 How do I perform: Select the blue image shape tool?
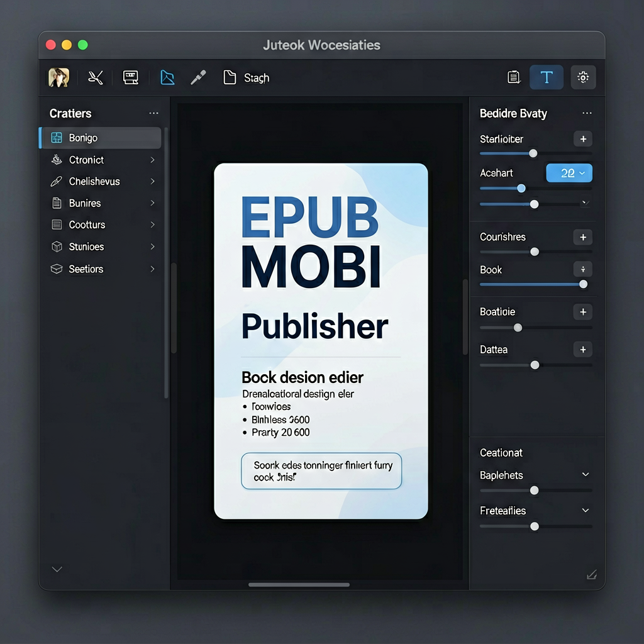coord(167,77)
